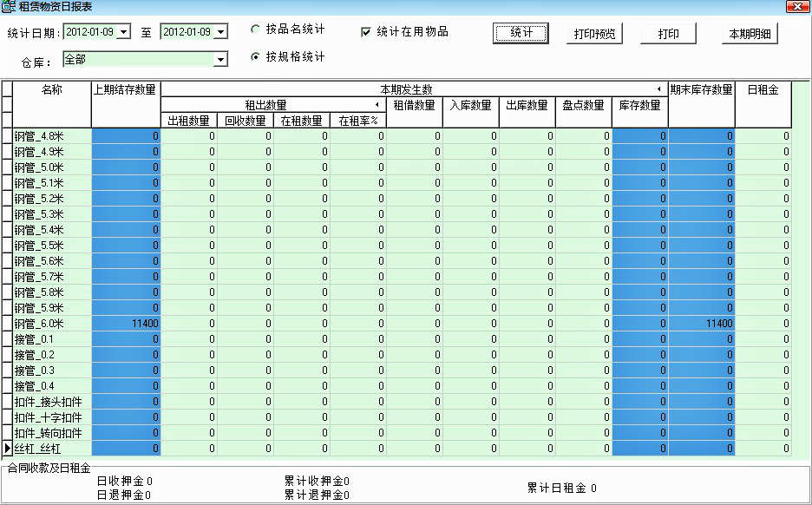This screenshot has width=812, height=505.
Task: Click the 累计退押金0 summary label
Action: pos(317,495)
